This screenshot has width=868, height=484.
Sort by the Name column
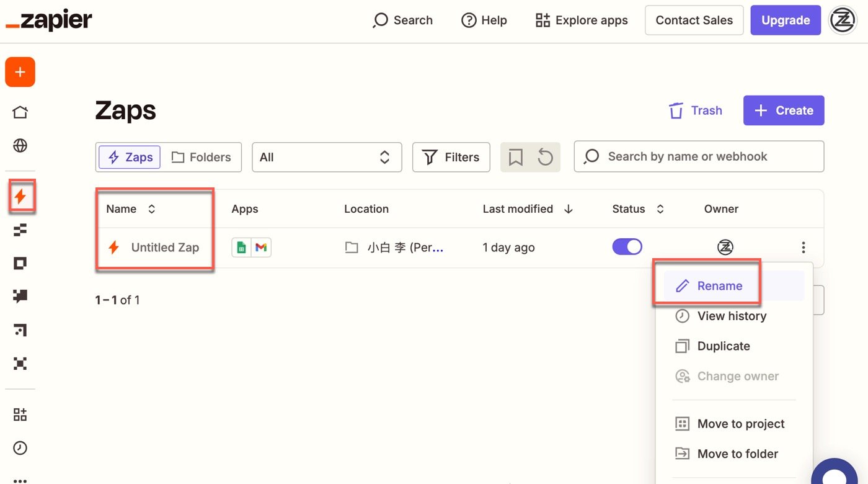coord(130,209)
